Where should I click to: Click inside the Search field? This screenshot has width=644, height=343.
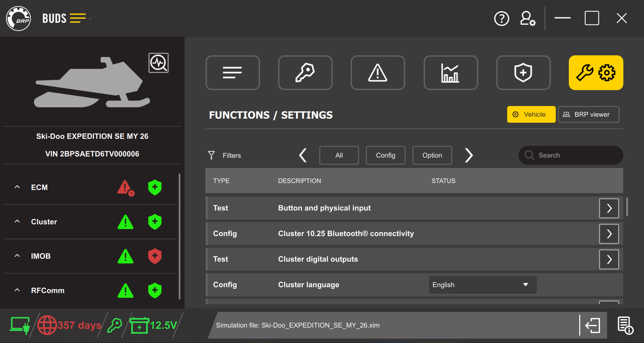(x=570, y=155)
